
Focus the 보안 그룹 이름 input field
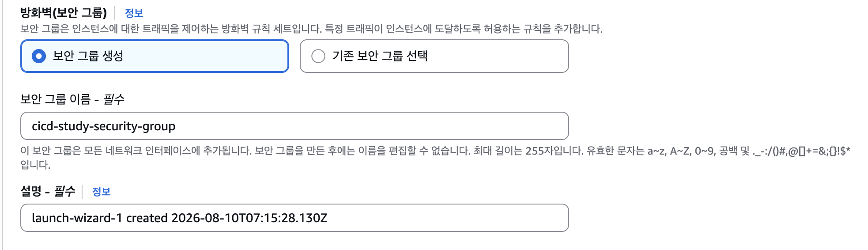pyautogui.click(x=294, y=126)
